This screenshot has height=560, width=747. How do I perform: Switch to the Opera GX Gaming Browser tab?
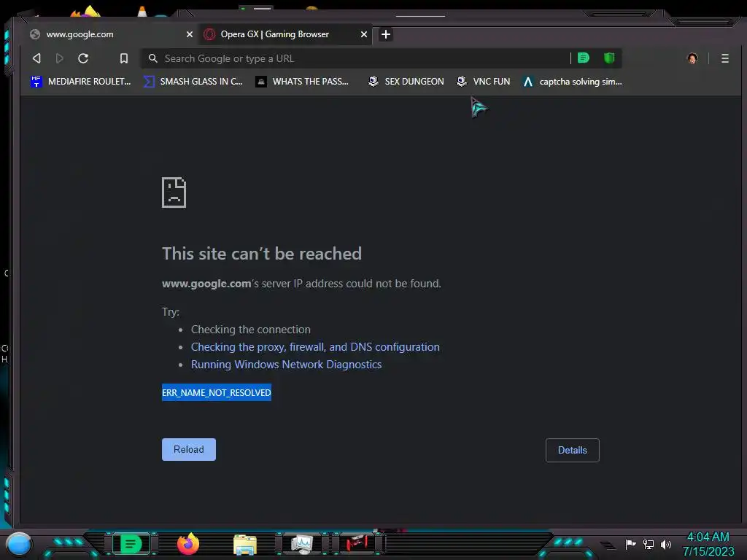(x=285, y=34)
